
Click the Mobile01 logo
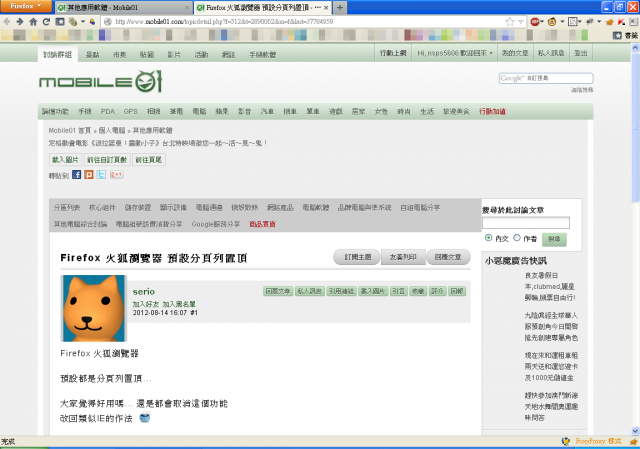pyautogui.click(x=101, y=81)
